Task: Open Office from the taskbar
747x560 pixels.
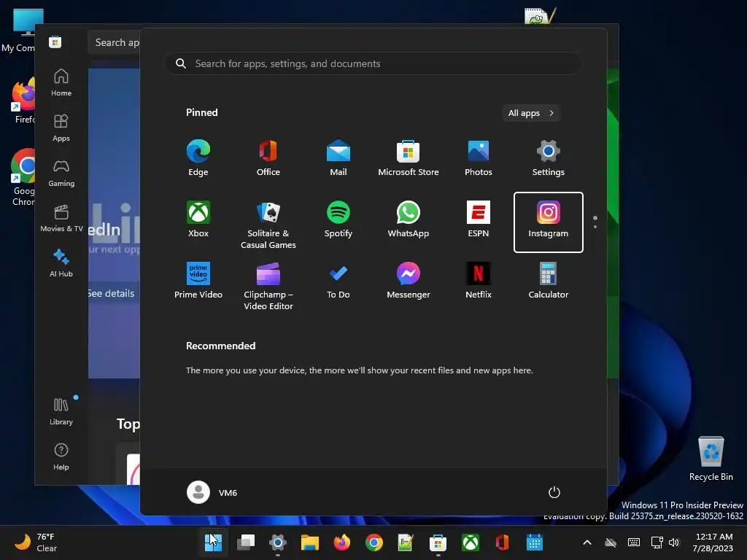Action: tap(502, 542)
